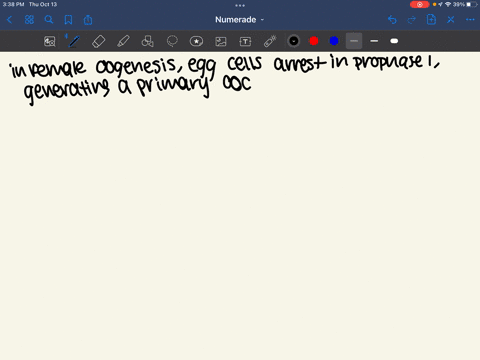480x360 pixels.
Task: Select the Highlighter tool
Action: tap(123, 41)
